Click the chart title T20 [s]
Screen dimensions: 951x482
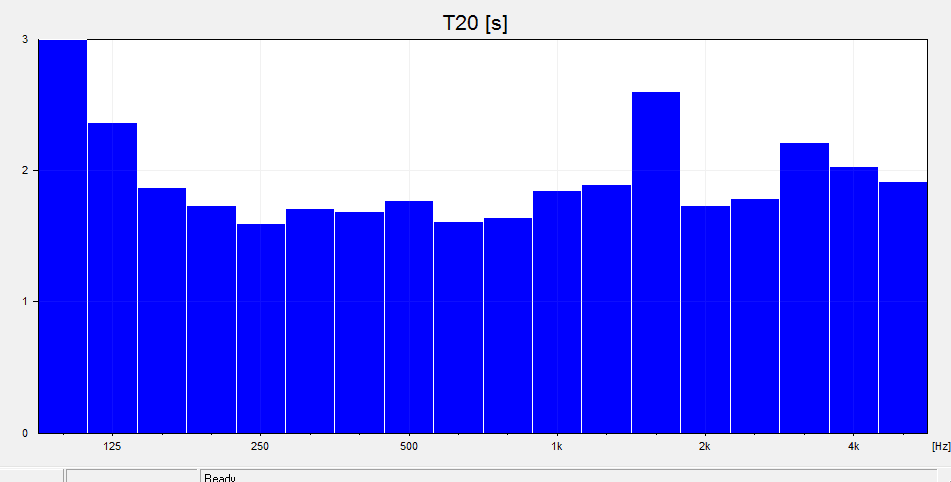pyautogui.click(x=475, y=23)
